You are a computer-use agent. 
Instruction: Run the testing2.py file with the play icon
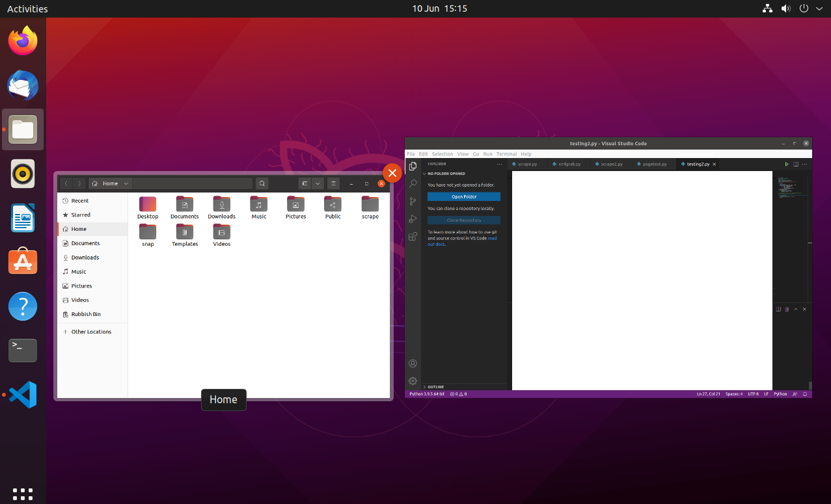(x=787, y=164)
